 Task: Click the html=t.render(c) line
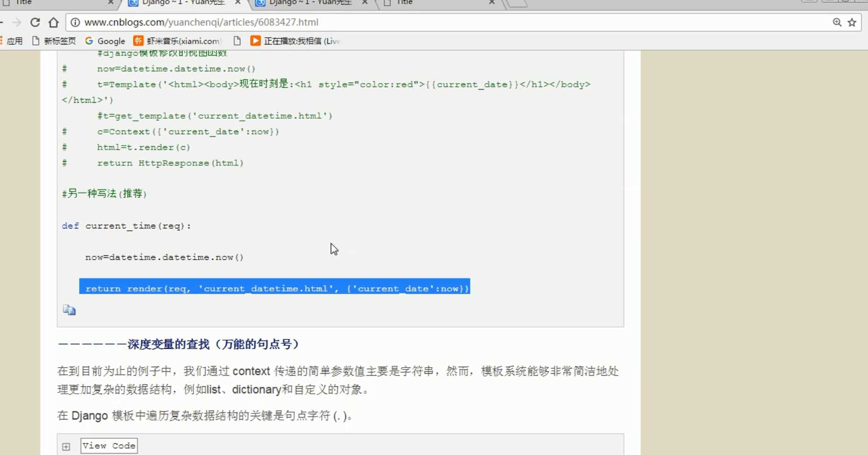coord(143,148)
